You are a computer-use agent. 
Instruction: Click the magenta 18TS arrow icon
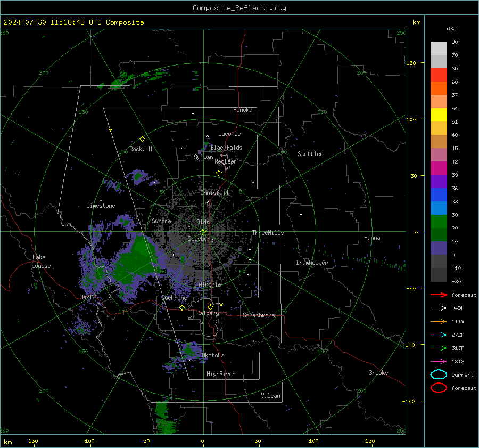tap(439, 362)
